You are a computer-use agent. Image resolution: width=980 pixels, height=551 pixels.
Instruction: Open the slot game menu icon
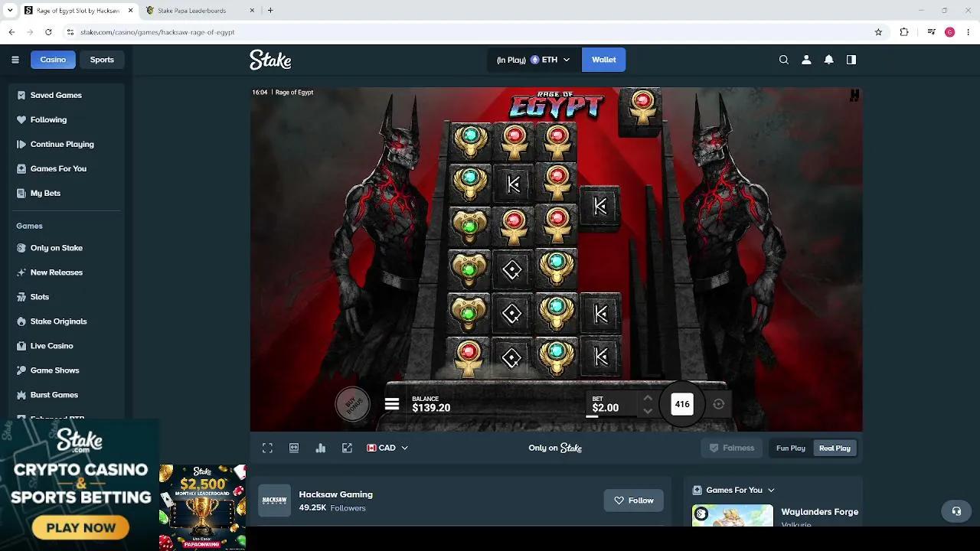tap(392, 404)
